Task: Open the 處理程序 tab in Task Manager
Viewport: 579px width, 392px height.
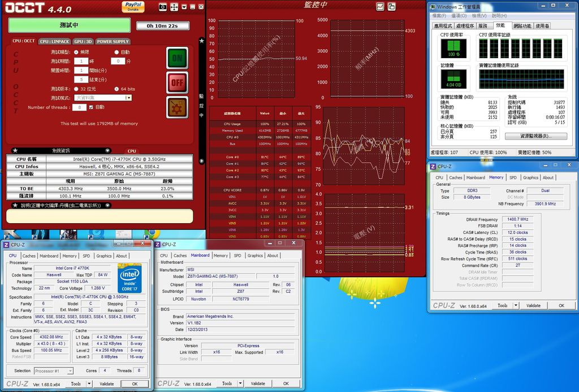Action: (465, 26)
